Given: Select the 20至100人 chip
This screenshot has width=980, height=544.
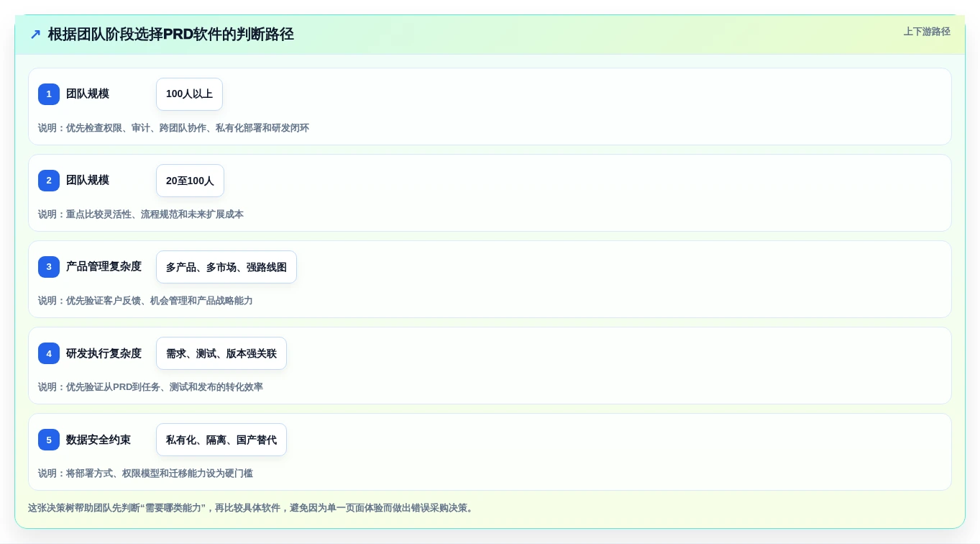Looking at the screenshot, I should tap(190, 181).
